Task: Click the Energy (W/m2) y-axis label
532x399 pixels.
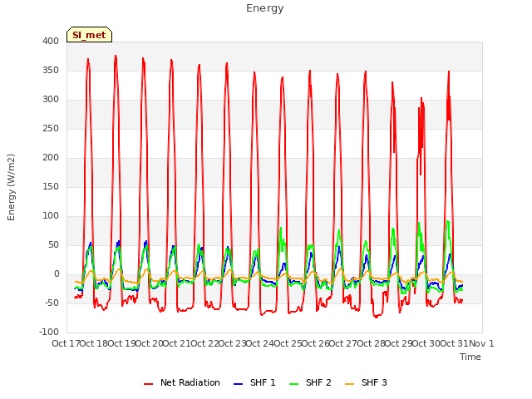Action: [11, 187]
